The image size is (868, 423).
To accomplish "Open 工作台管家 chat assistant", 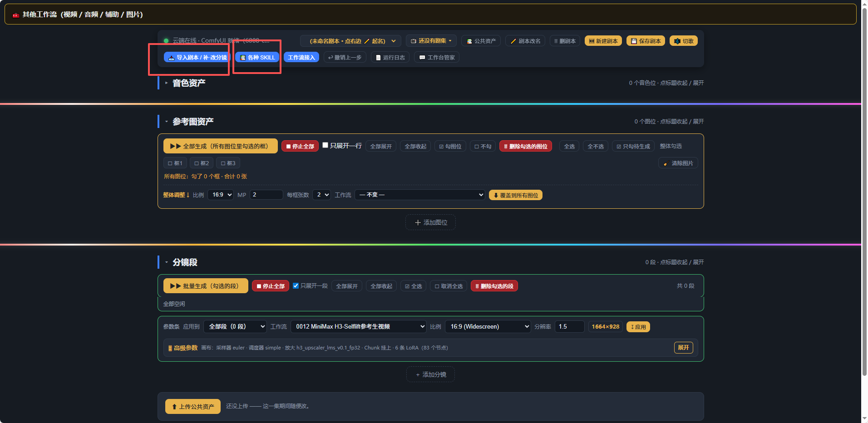I will (x=437, y=58).
